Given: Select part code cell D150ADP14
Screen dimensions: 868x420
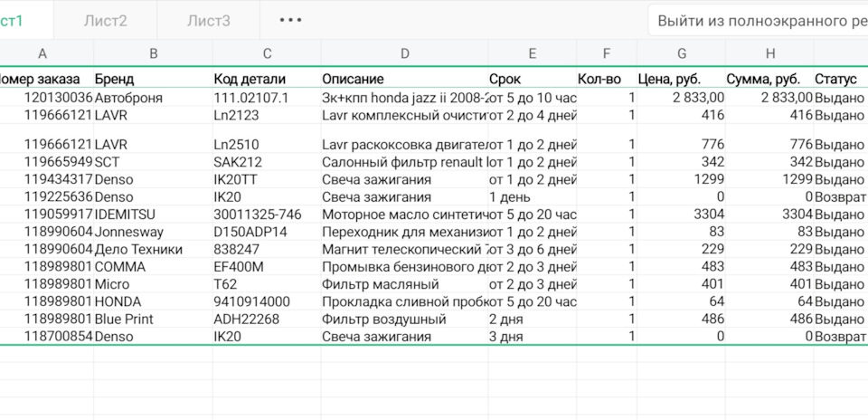Looking at the screenshot, I should pos(267,232).
